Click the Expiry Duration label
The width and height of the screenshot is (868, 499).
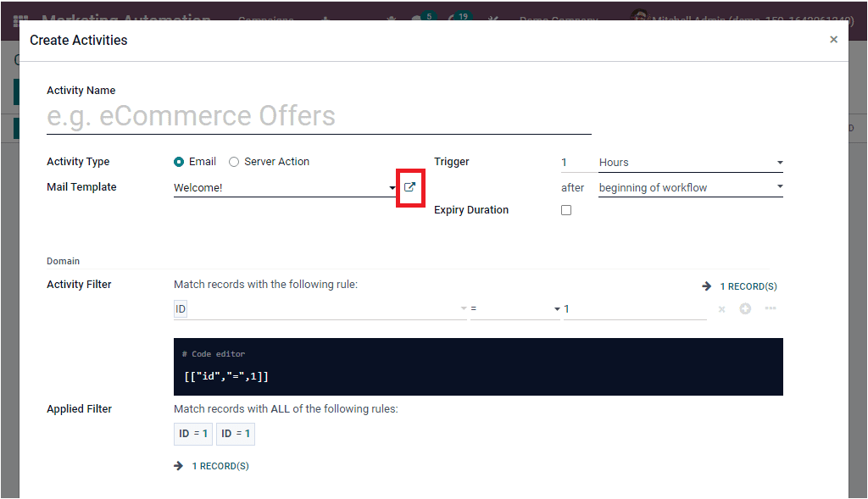click(x=471, y=209)
